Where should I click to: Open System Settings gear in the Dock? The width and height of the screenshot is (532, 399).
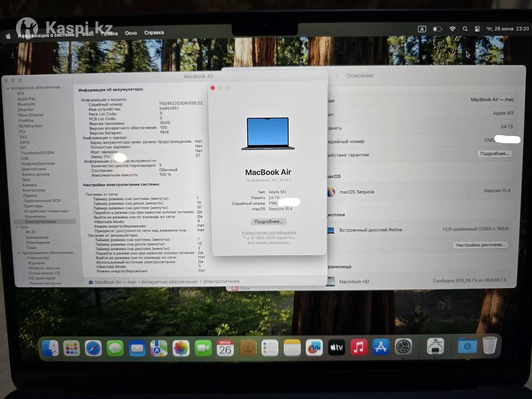point(403,347)
